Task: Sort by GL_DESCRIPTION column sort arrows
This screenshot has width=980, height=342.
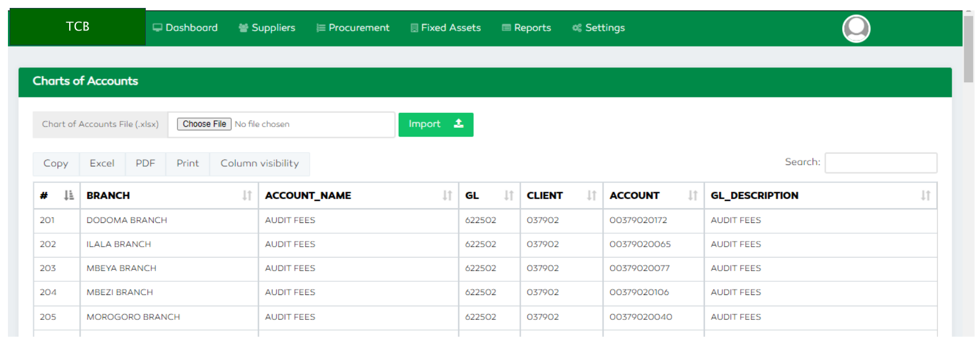Action: pos(926,196)
